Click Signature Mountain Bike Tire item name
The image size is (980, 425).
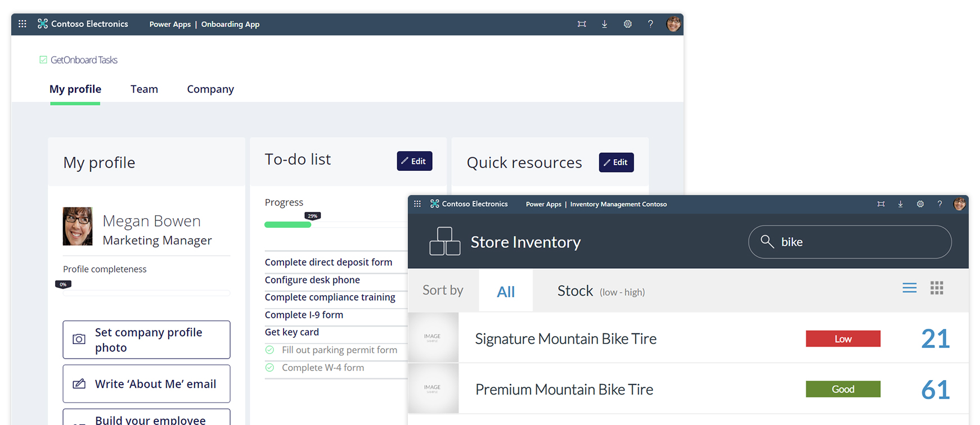click(566, 338)
